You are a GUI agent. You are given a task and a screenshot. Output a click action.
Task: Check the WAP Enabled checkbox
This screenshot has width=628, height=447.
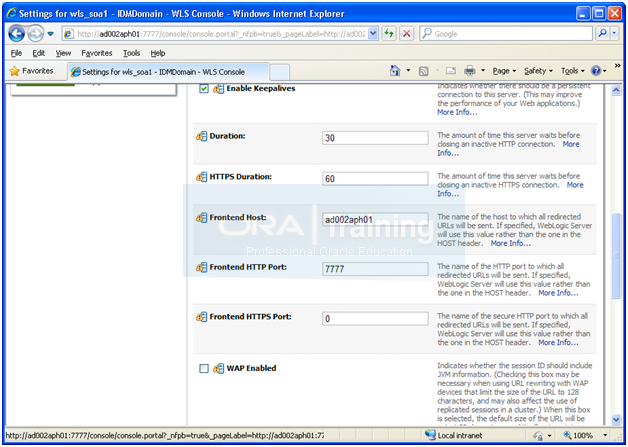tap(204, 368)
